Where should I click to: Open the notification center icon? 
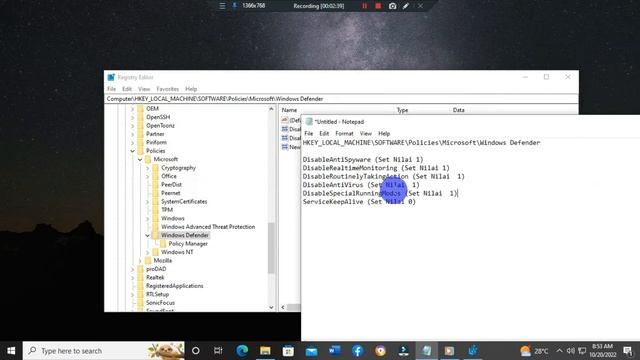628,351
